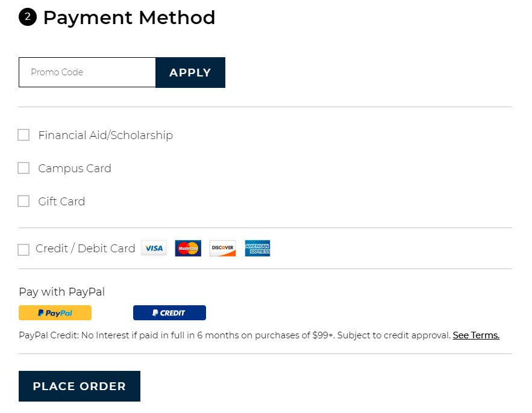Image resolution: width=532 pixels, height=413 pixels.
Task: Click the Gift Card label text
Action: pyautogui.click(x=61, y=201)
